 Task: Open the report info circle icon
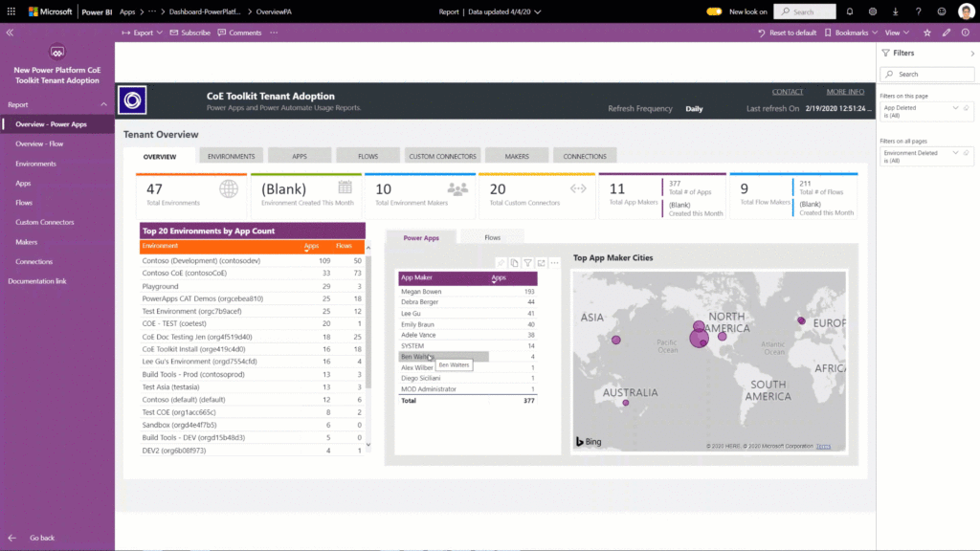pos(966,33)
